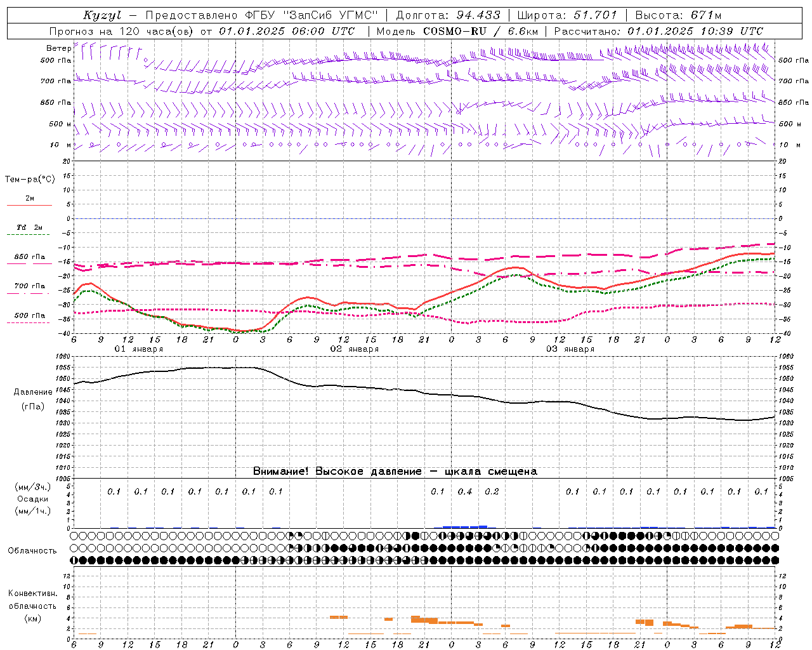Click the "700 гПа" temperature legend line
The image size is (812, 650).
29,293
